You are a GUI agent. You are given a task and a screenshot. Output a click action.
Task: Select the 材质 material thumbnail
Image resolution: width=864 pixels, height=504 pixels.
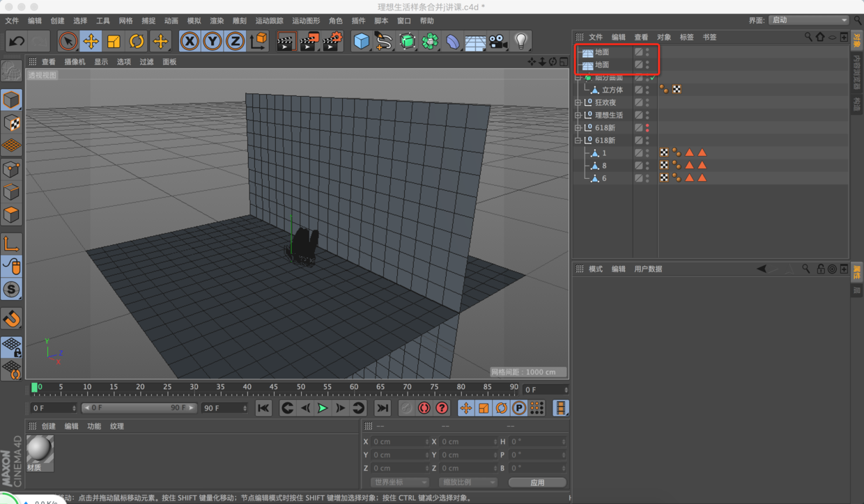40,450
